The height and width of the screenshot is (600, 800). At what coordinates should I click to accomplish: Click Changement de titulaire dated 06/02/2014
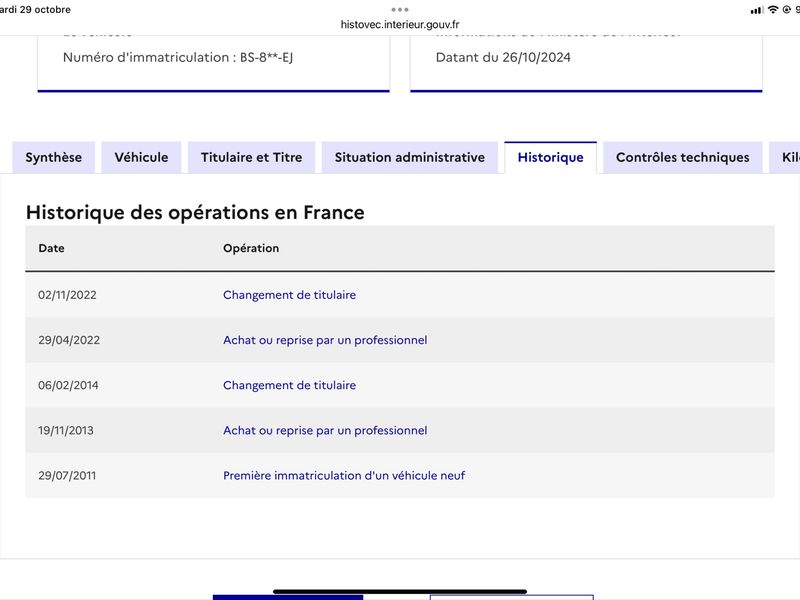coord(289,385)
